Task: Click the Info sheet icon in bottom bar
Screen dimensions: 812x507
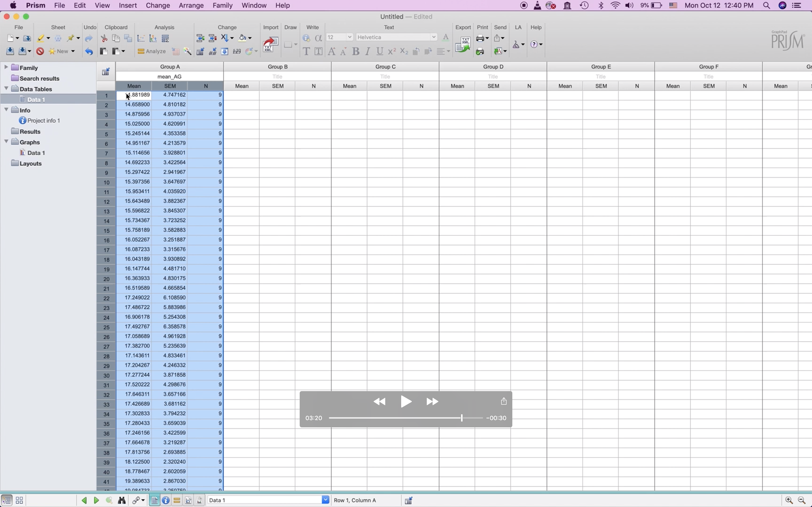Action: [x=166, y=500]
